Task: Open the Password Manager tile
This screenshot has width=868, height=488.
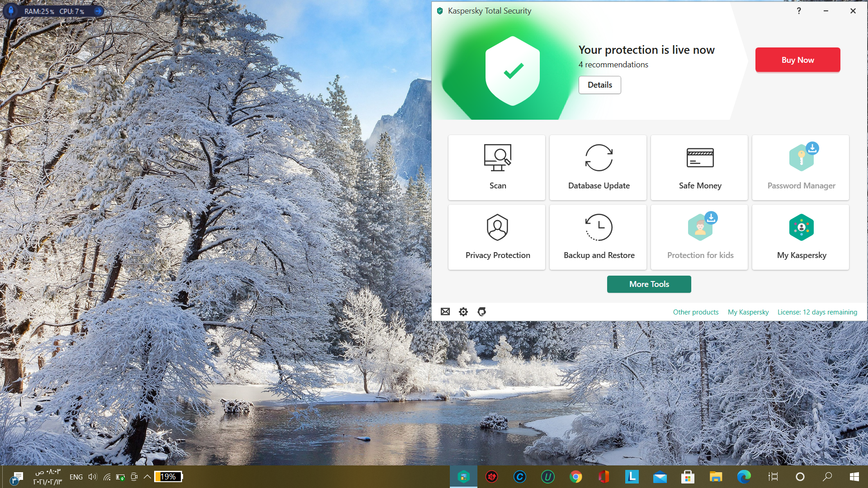Action: (x=801, y=168)
